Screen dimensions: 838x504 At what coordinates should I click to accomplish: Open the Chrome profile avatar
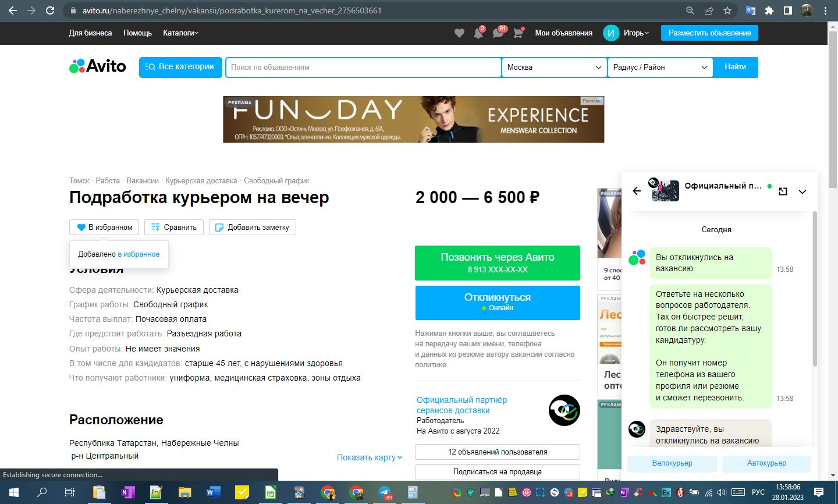(807, 10)
